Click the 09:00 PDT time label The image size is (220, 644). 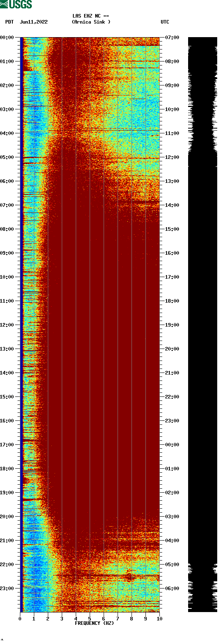[x=7, y=253]
